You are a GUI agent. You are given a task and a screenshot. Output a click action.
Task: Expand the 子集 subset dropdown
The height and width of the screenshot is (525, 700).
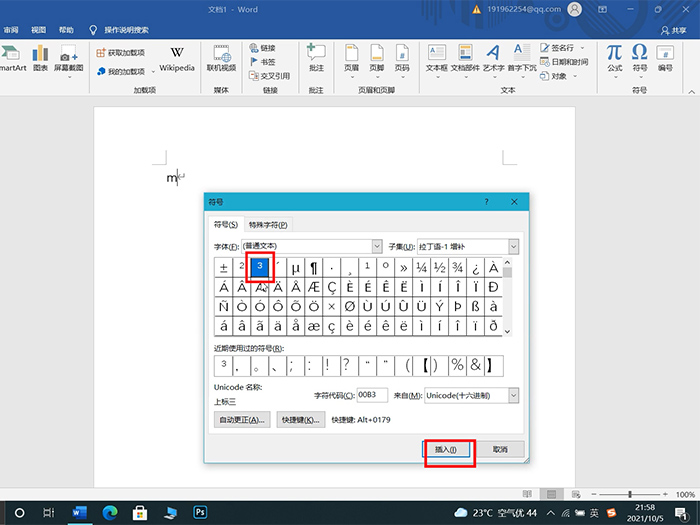pos(513,246)
